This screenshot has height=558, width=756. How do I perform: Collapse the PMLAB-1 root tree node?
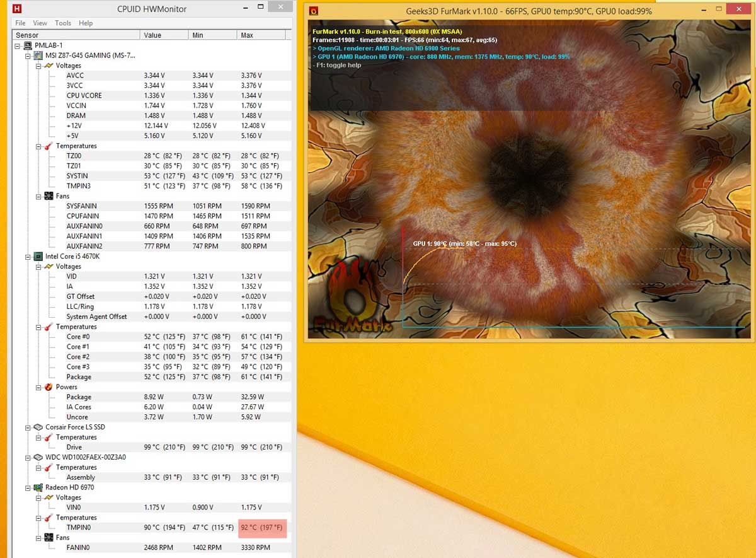[x=18, y=45]
